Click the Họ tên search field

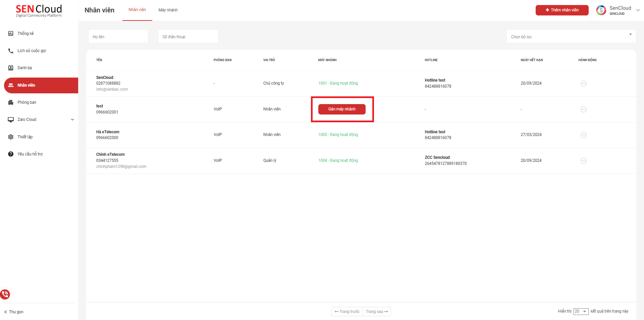pos(118,37)
